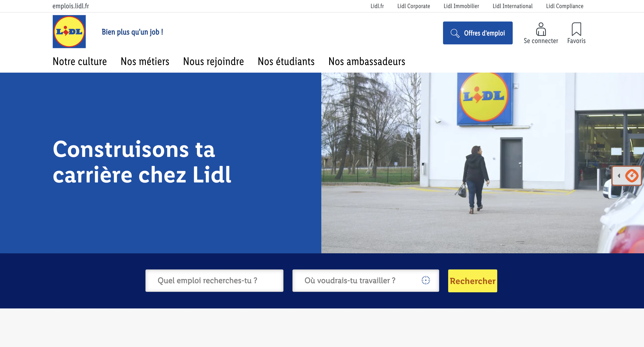The image size is (644, 347).
Task: Open the Lidl Compliance link
Action: pyautogui.click(x=564, y=6)
